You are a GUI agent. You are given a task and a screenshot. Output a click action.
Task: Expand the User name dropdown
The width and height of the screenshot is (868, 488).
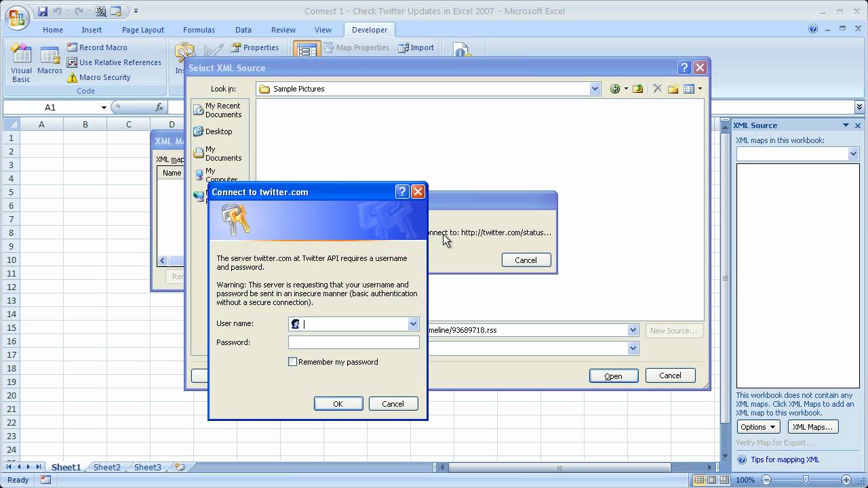(x=413, y=324)
